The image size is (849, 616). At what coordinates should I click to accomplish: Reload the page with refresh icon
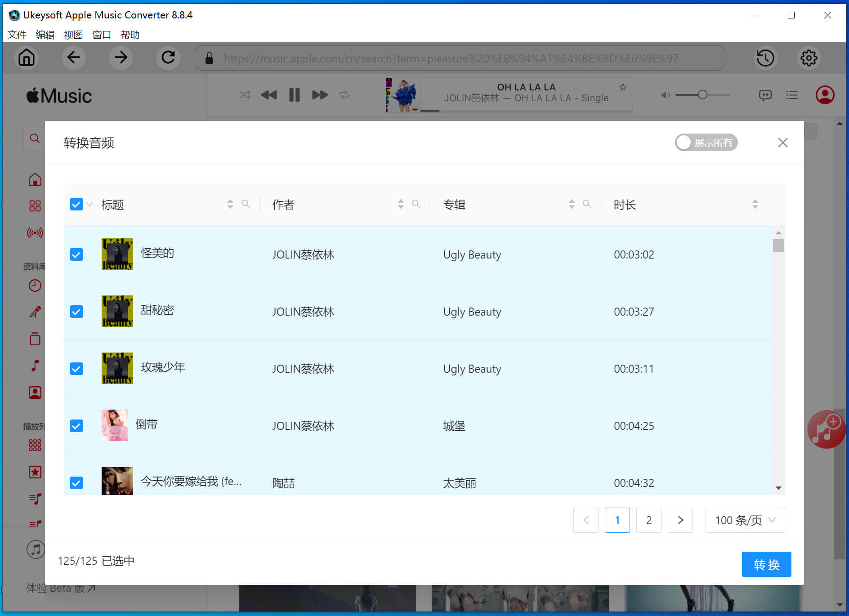(x=168, y=58)
